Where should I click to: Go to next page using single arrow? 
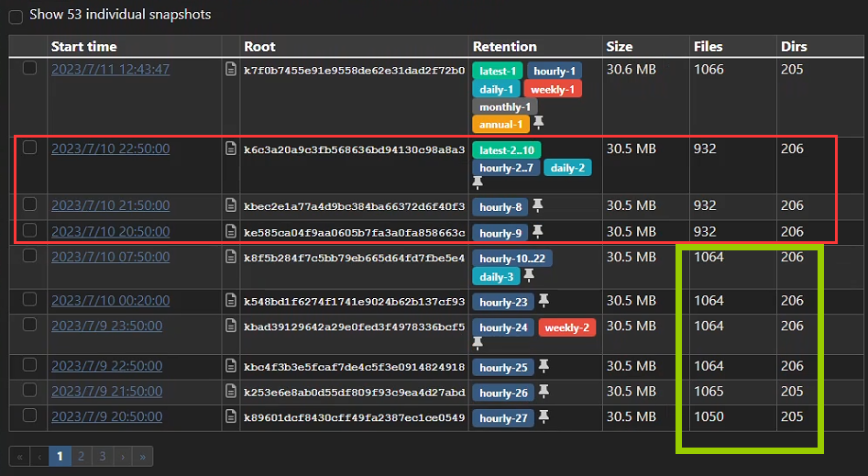(121, 456)
